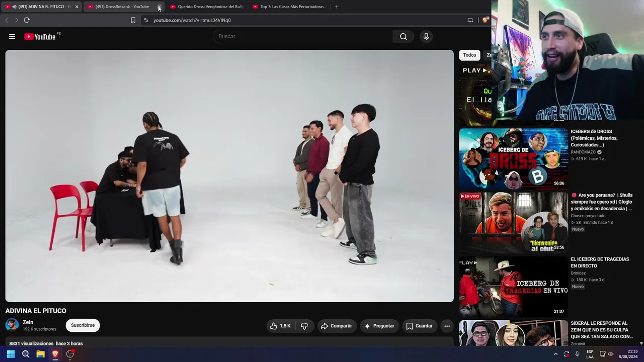Viewport: 644px width, 362px height.
Task: Click the ADIVINA EL PITUCO video title
Action: click(36, 311)
